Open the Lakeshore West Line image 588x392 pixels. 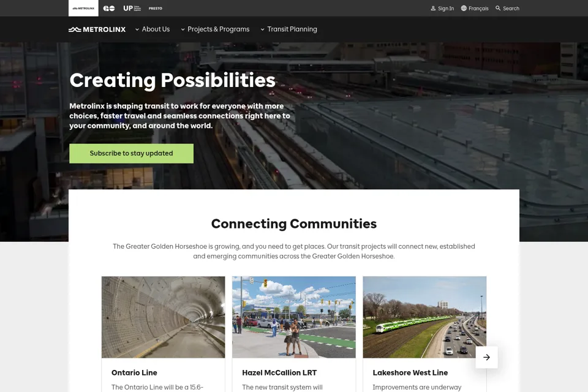pyautogui.click(x=424, y=317)
